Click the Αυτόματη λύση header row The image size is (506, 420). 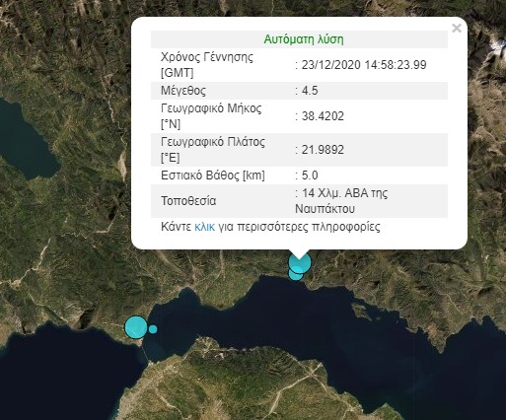299,39
